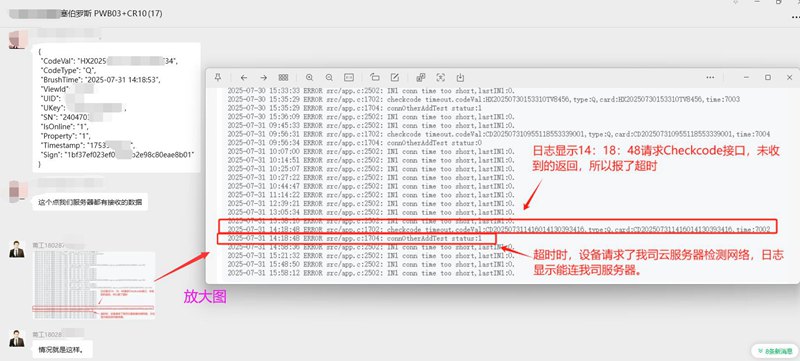Open the image viewer's more options menu
800x361 pixels.
(710, 78)
